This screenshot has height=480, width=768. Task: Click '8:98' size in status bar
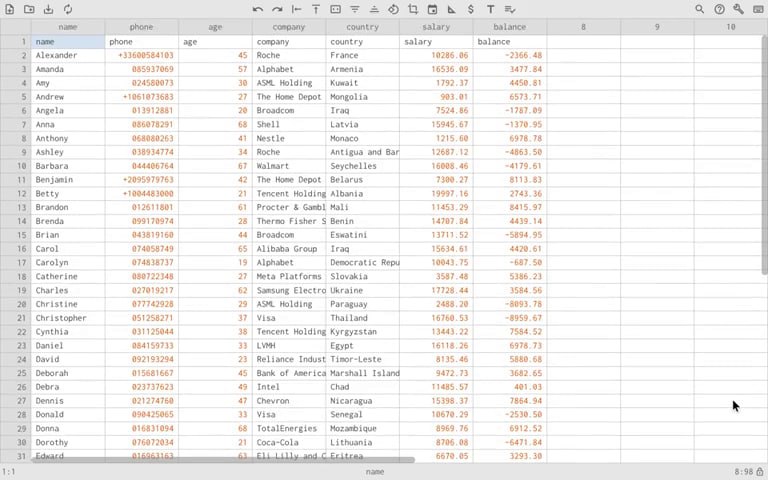744,472
